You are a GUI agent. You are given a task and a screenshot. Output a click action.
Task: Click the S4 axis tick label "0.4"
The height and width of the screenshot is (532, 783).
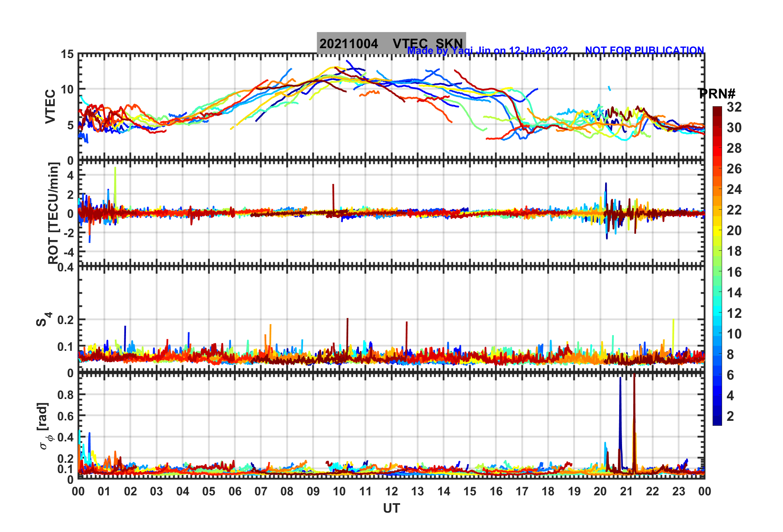pyautogui.click(x=65, y=268)
